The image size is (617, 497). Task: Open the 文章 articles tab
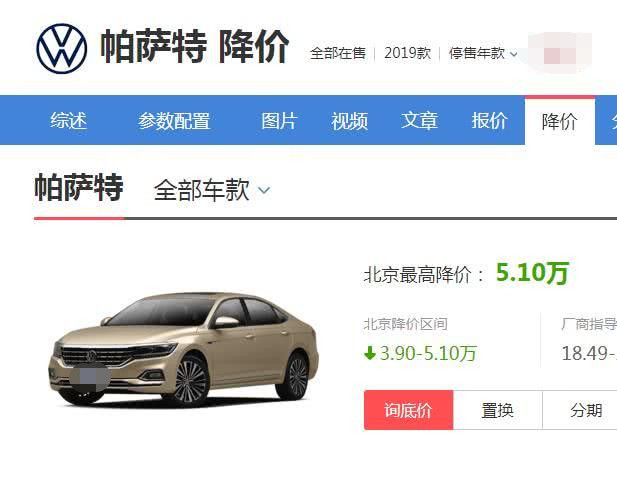(419, 120)
